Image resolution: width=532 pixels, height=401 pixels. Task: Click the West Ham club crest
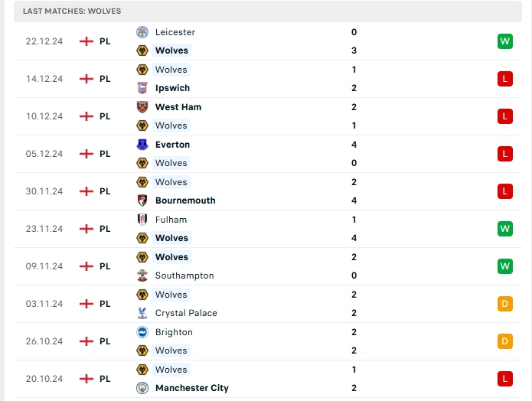click(x=142, y=107)
